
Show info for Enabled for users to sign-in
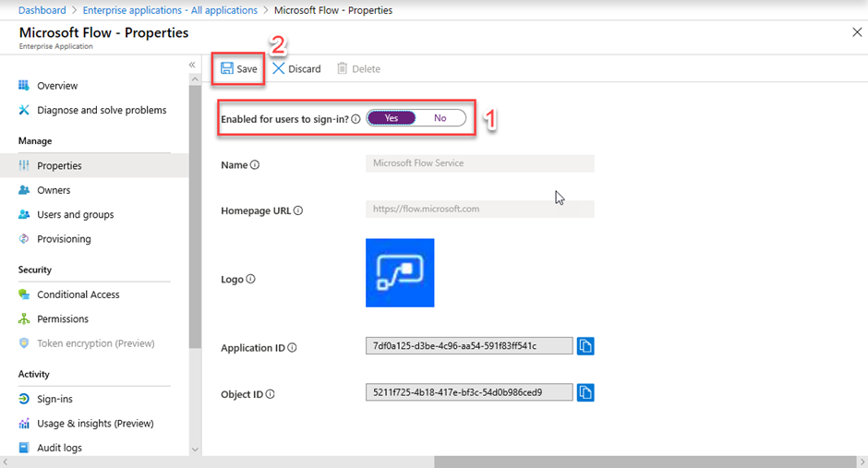[x=356, y=119]
